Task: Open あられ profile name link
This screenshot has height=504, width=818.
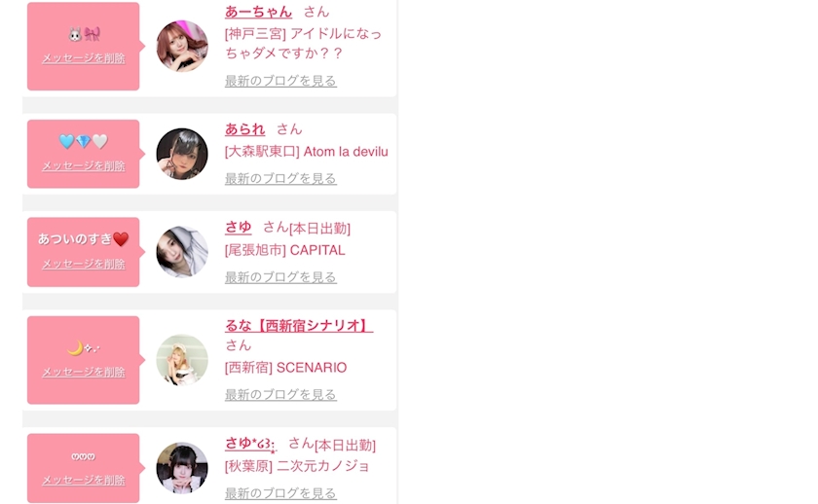Action: [x=244, y=128]
